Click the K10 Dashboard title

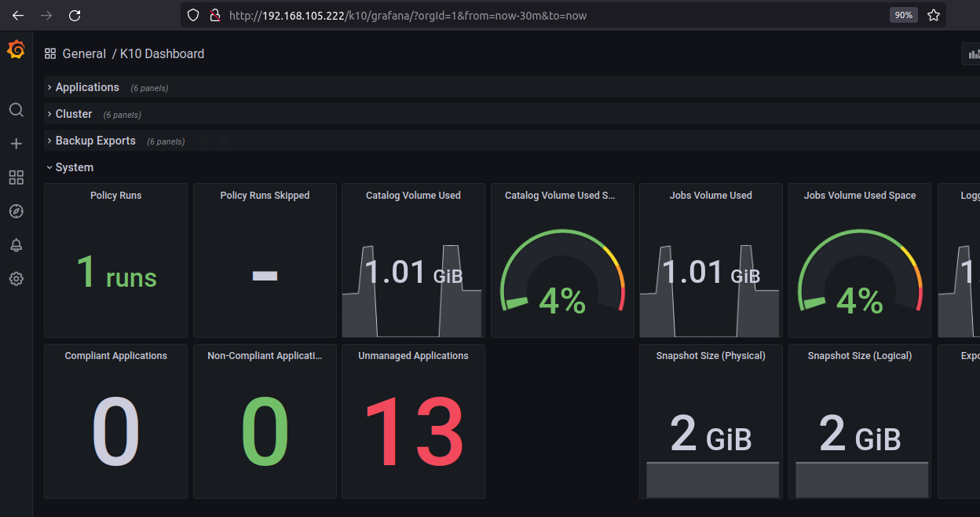click(162, 53)
